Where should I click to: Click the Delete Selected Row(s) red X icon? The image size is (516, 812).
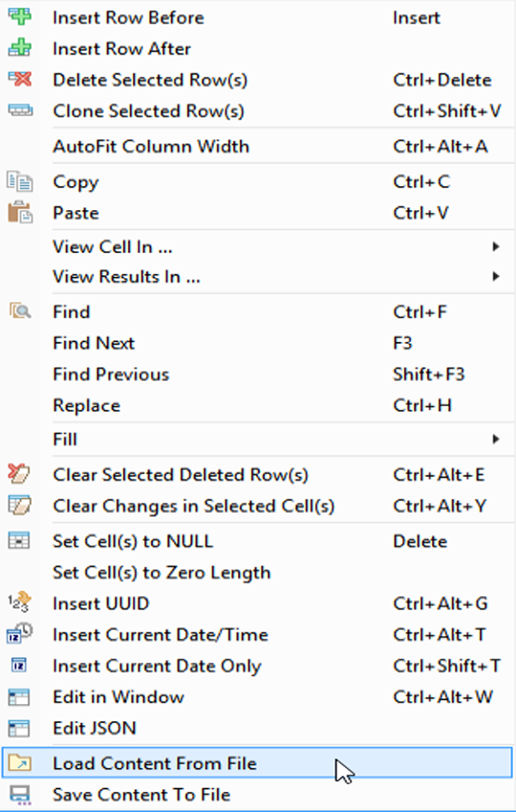[x=20, y=79]
